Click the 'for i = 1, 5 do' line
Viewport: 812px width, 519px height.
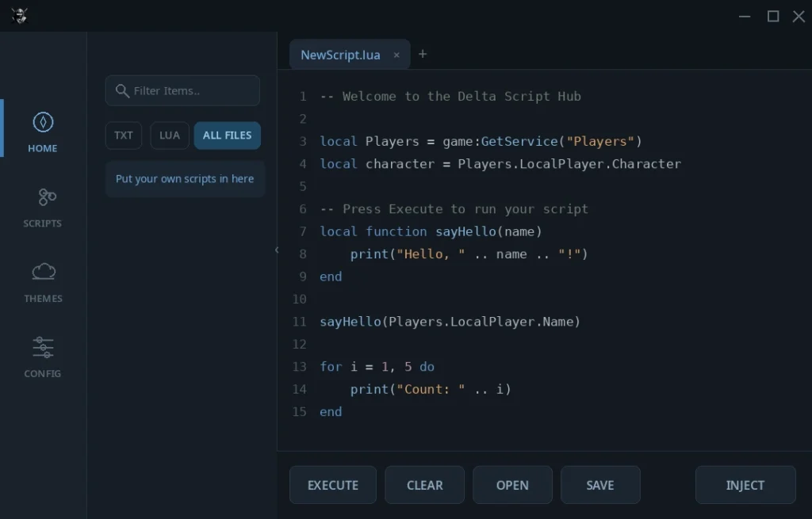377,367
